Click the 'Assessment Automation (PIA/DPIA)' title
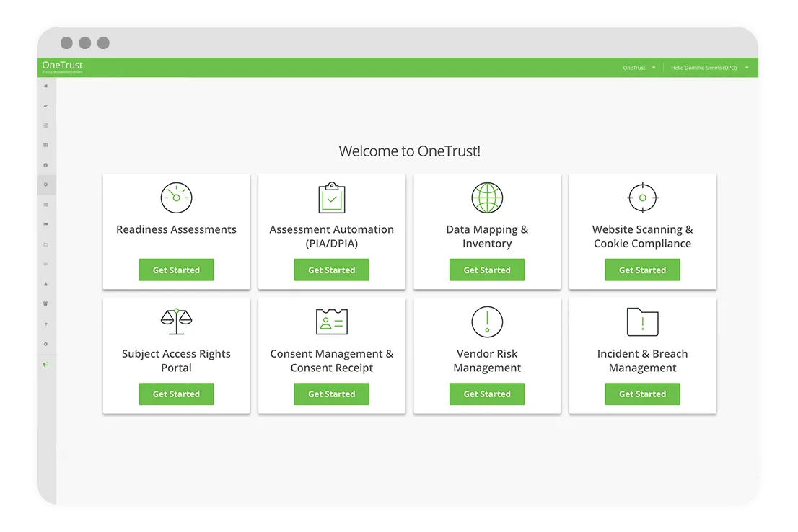The height and width of the screenshot is (532, 798). (x=332, y=236)
